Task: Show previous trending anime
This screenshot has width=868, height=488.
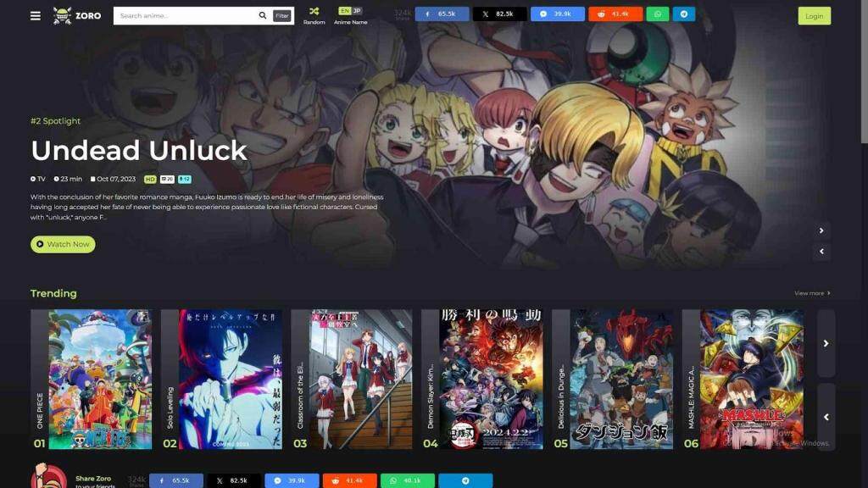Action: pos(826,417)
